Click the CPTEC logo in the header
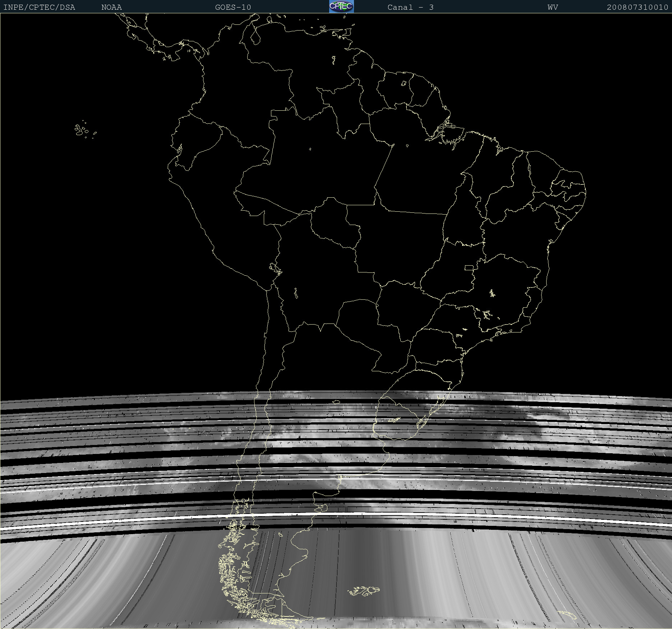672x629 pixels. coord(341,6)
